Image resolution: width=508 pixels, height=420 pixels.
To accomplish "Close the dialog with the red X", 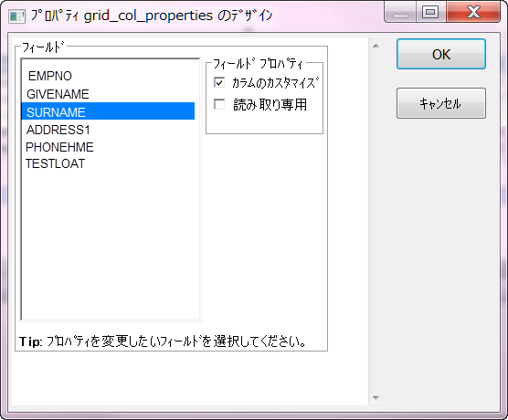I will [473, 12].
